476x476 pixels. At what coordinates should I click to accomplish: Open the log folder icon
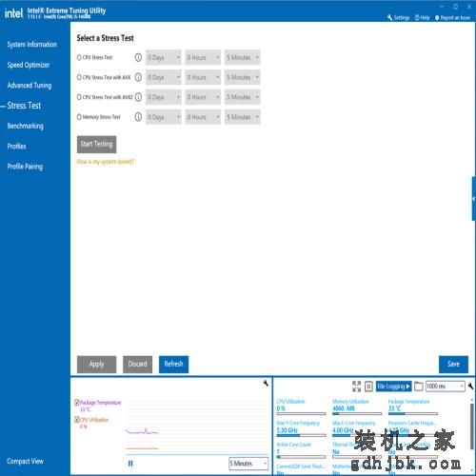[419, 387]
